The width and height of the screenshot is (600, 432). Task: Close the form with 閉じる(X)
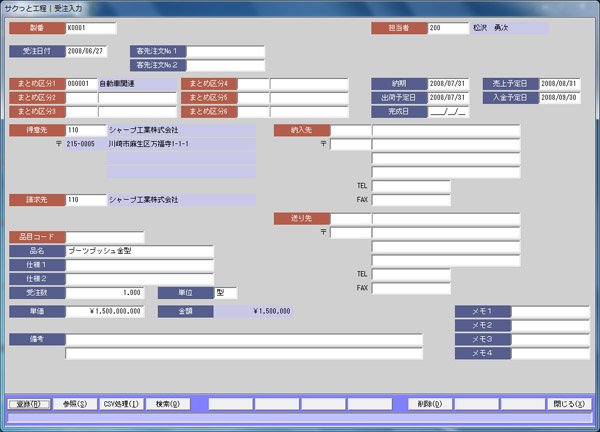(x=568, y=404)
